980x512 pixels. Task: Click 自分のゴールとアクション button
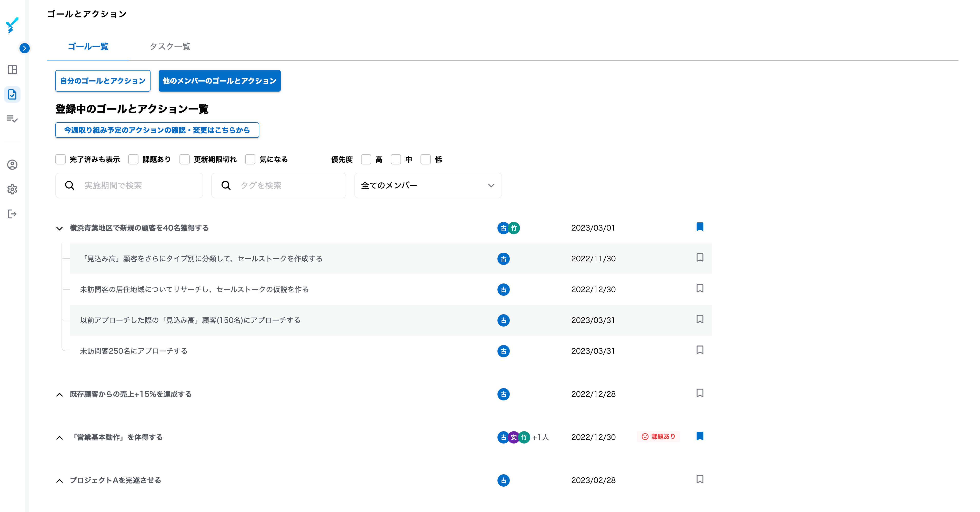(x=103, y=81)
